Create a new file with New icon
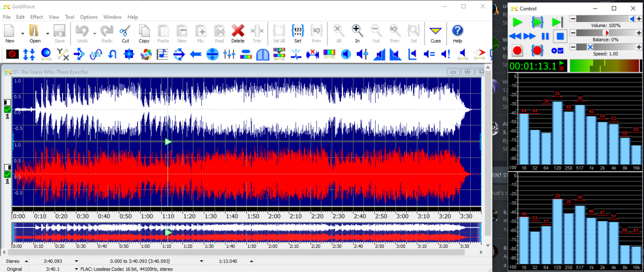Image resolution: width=644 pixels, height=272 pixels. (10, 33)
